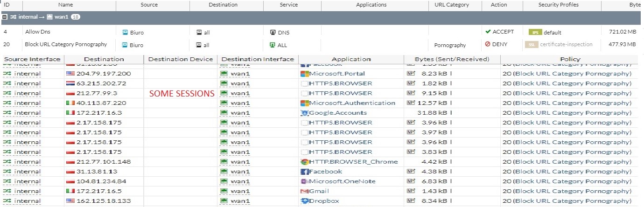Open the policy link in the Dropbox row
The height and width of the screenshot is (207, 644).
pos(567,201)
